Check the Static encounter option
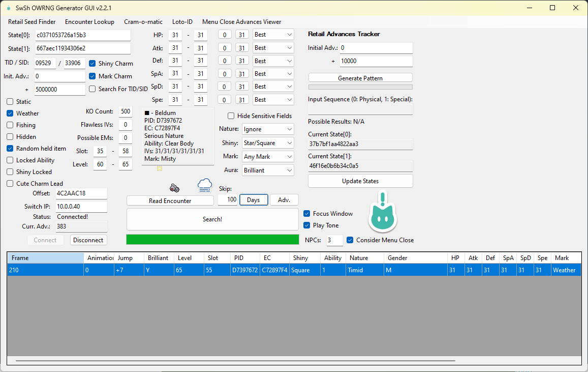Viewport: 588px width, 372px height. 10,102
